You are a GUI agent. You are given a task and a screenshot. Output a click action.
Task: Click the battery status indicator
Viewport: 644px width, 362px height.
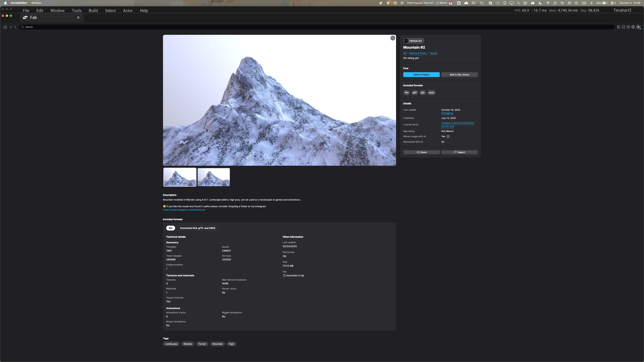click(x=602, y=3)
